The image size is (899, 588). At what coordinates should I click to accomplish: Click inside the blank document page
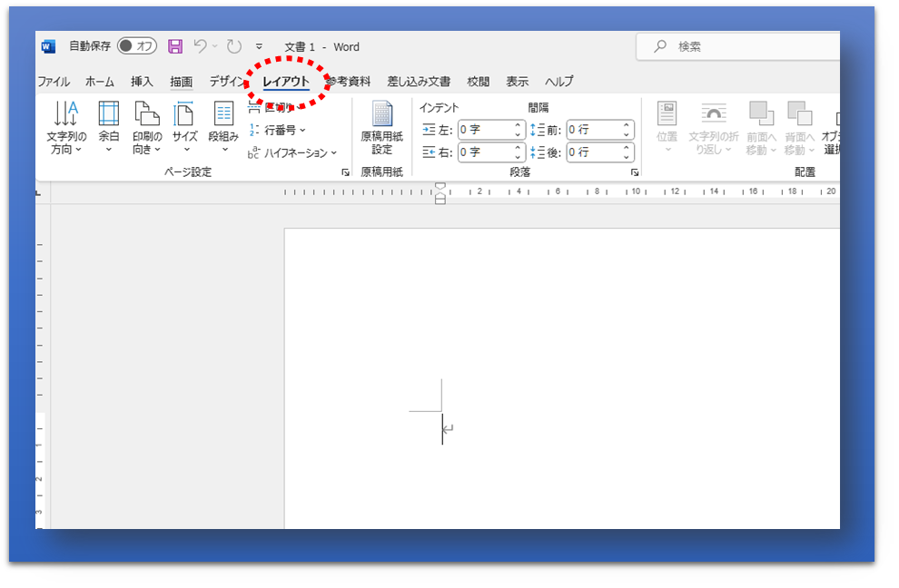coord(562,378)
